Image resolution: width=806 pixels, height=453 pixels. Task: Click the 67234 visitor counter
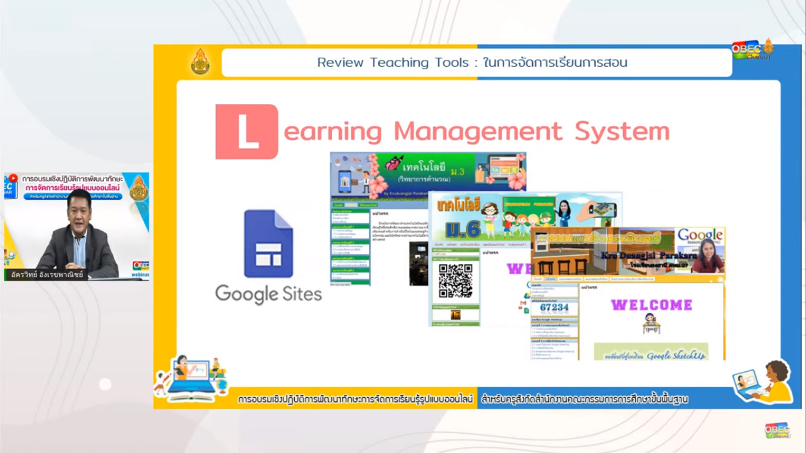pos(554,307)
